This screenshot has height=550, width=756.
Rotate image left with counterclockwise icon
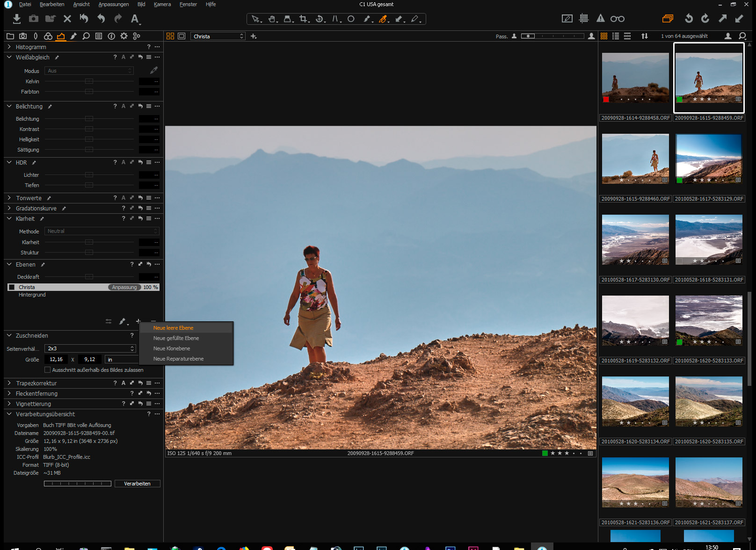point(689,18)
